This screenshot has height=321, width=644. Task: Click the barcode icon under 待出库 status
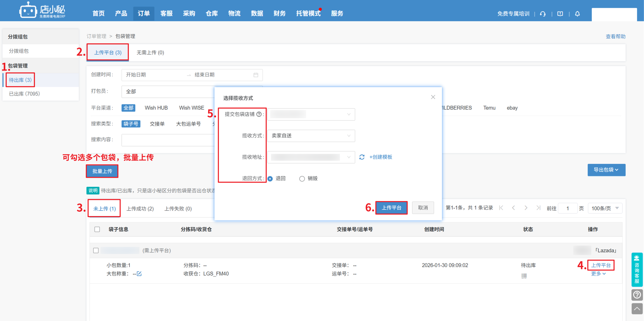pyautogui.click(x=524, y=276)
